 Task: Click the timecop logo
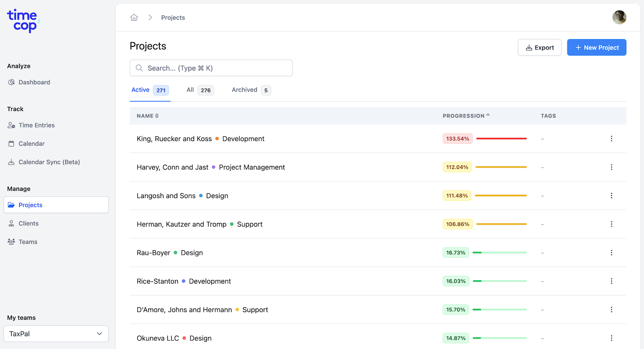(23, 21)
